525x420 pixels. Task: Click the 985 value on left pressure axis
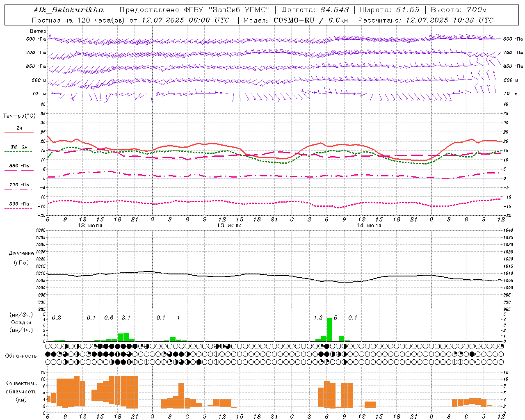click(41, 309)
